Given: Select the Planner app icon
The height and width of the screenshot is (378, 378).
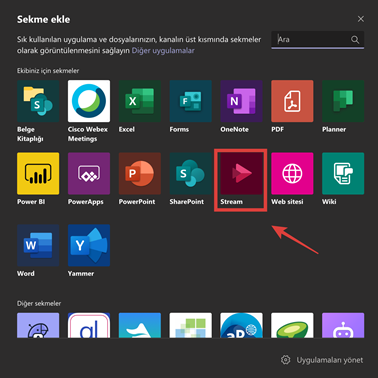Looking at the screenshot, I should tap(343, 101).
